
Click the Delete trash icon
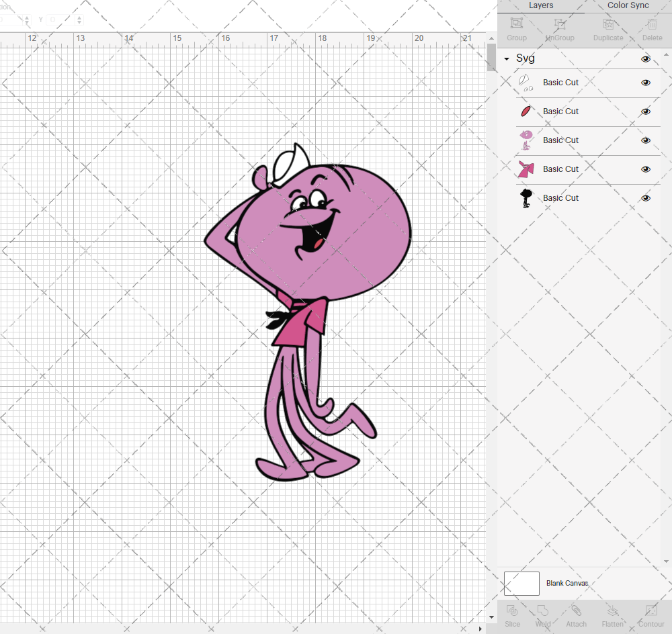pos(652,24)
